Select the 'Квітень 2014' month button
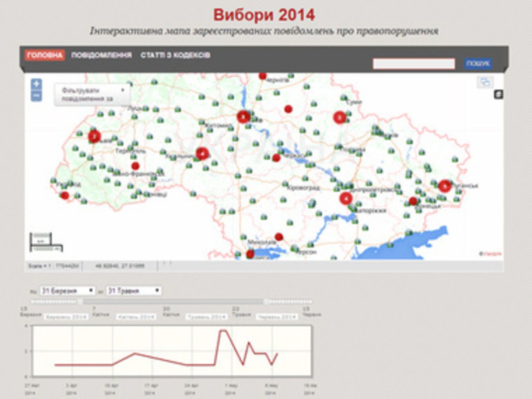The image size is (532, 399). (x=136, y=317)
